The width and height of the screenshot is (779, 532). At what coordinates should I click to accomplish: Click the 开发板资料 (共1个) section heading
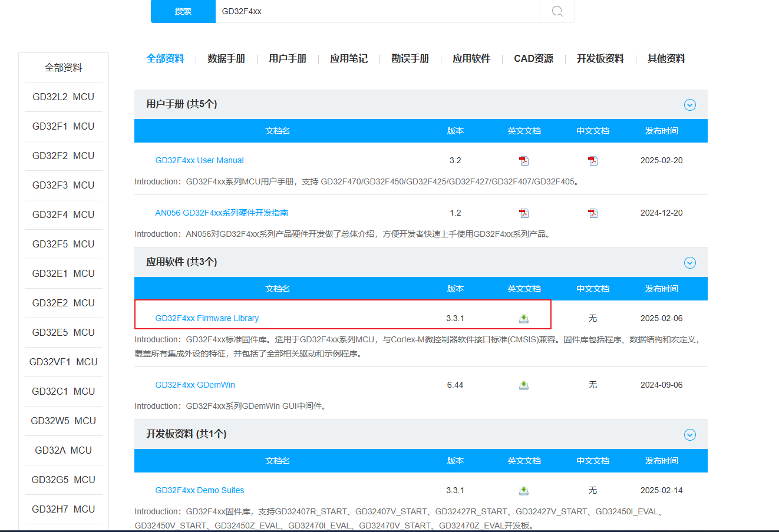(186, 434)
